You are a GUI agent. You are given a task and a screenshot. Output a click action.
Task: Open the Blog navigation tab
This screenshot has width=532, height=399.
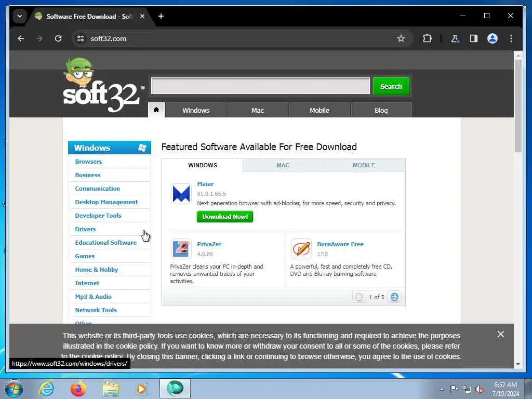tap(381, 110)
